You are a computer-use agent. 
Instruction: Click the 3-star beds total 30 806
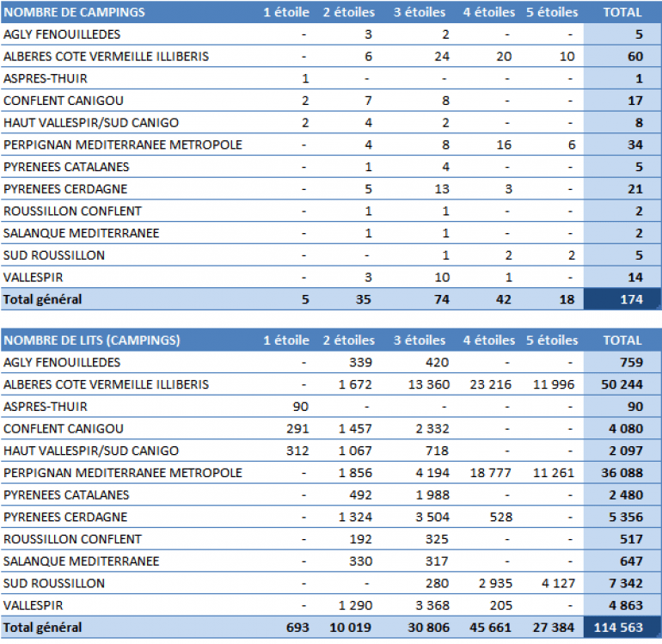422,627
